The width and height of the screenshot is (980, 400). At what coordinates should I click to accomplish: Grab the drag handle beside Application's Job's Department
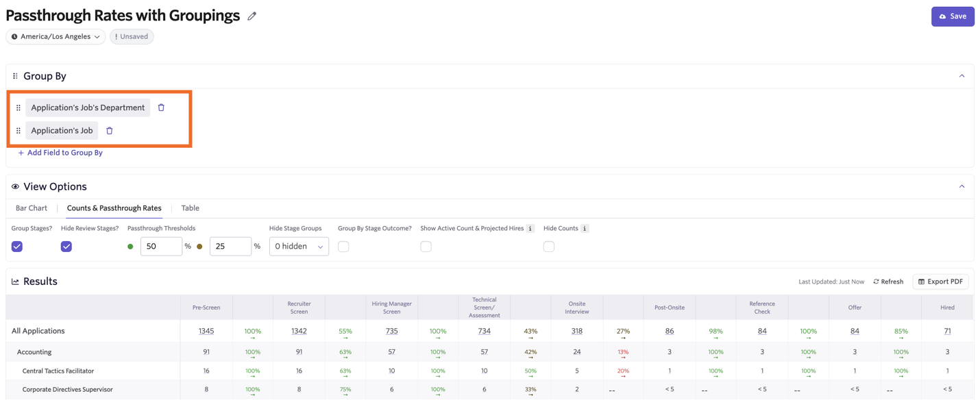[x=19, y=108]
